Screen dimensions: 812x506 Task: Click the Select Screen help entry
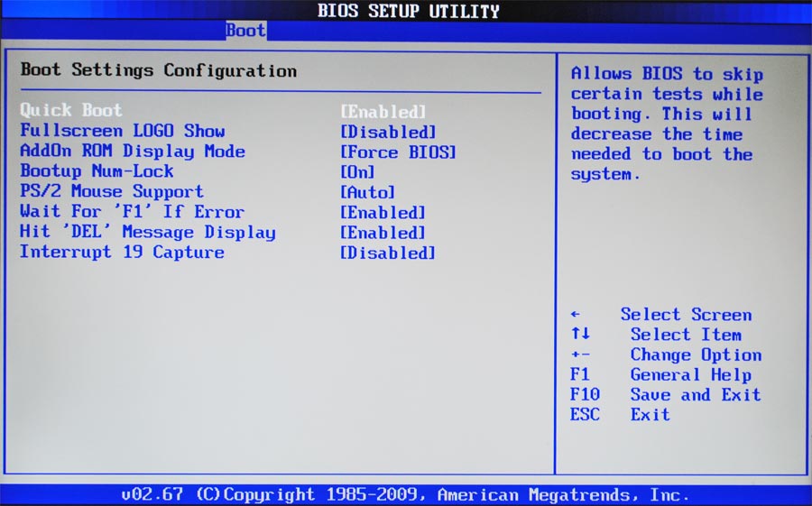tap(687, 315)
